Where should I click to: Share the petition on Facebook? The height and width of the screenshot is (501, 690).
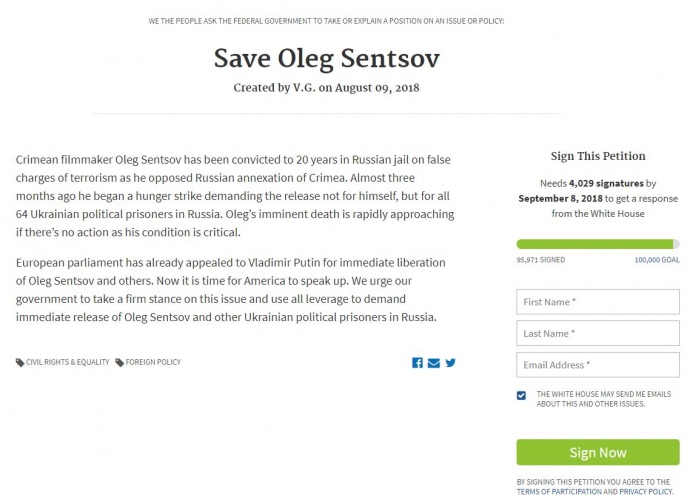tap(417, 362)
